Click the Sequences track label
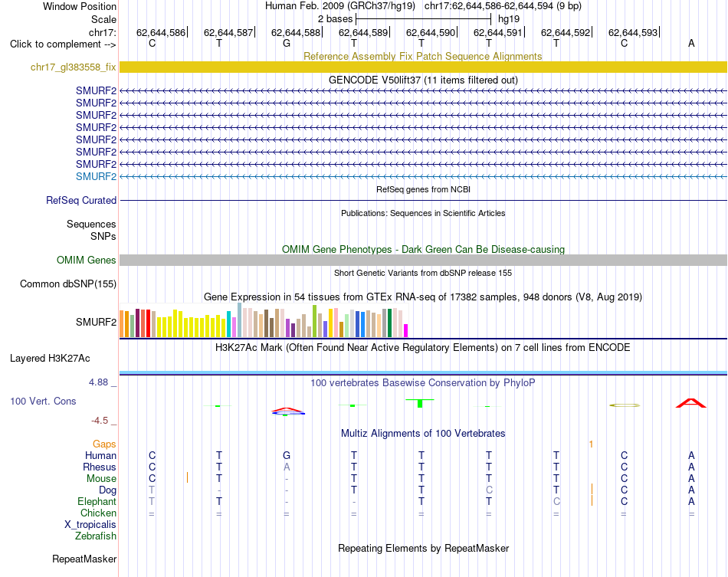The height and width of the screenshot is (577, 728). coord(91,224)
